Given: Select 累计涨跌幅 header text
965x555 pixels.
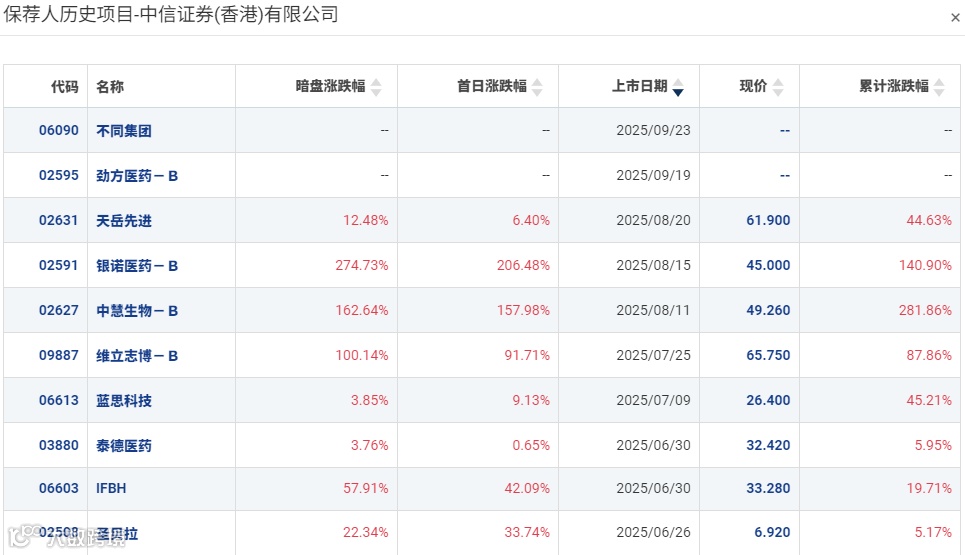Looking at the screenshot, I should [894, 86].
